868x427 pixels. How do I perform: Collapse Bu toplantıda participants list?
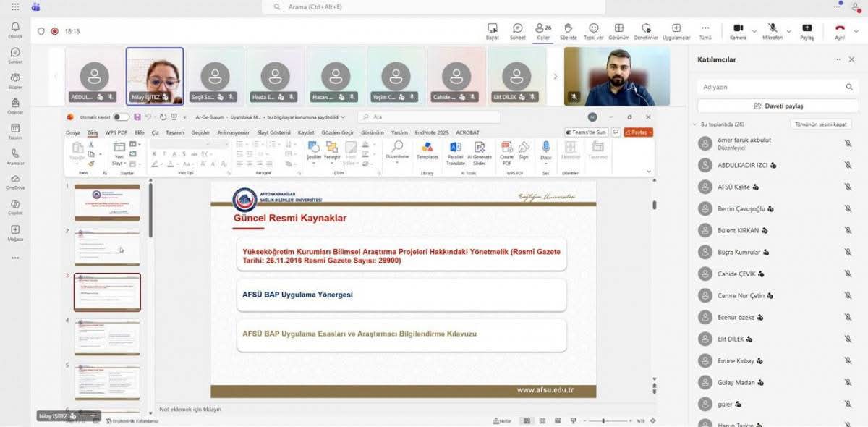point(696,124)
